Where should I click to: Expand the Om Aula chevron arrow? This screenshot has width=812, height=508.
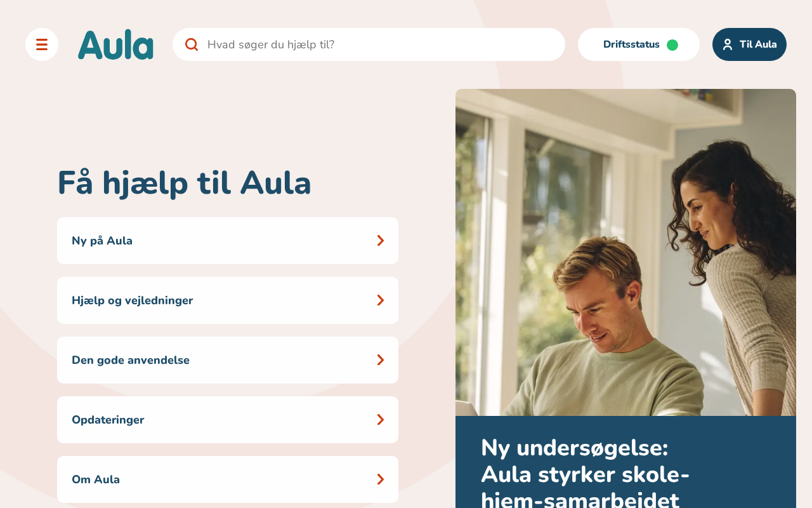pyautogui.click(x=381, y=479)
